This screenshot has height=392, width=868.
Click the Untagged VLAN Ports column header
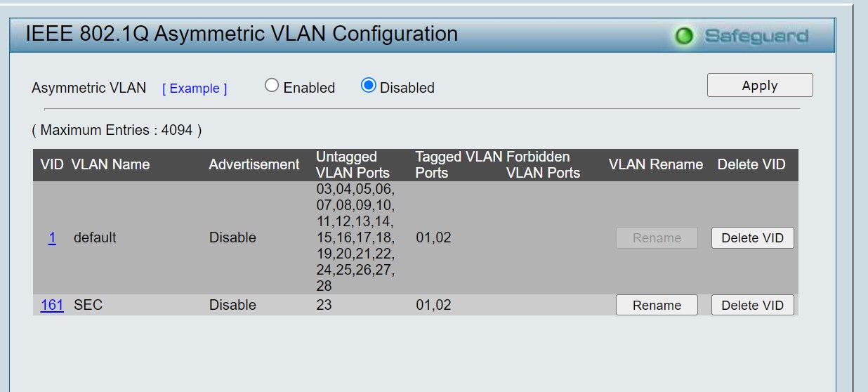pyautogui.click(x=353, y=164)
